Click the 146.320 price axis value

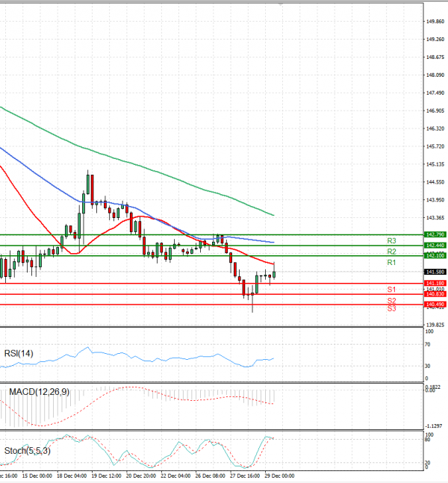435,128
